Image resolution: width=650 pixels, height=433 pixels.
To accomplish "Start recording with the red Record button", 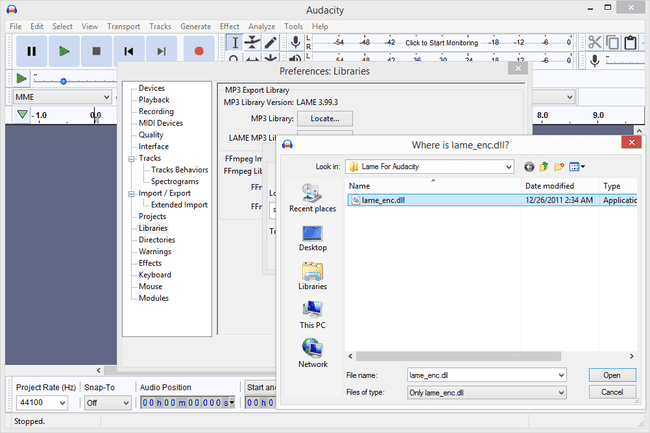I will coord(199,51).
